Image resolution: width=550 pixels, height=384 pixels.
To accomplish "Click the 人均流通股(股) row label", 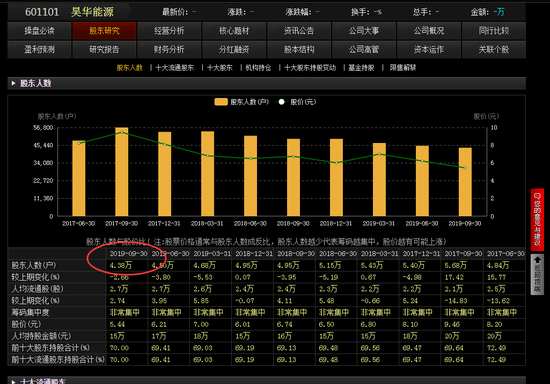I will (x=37, y=289).
